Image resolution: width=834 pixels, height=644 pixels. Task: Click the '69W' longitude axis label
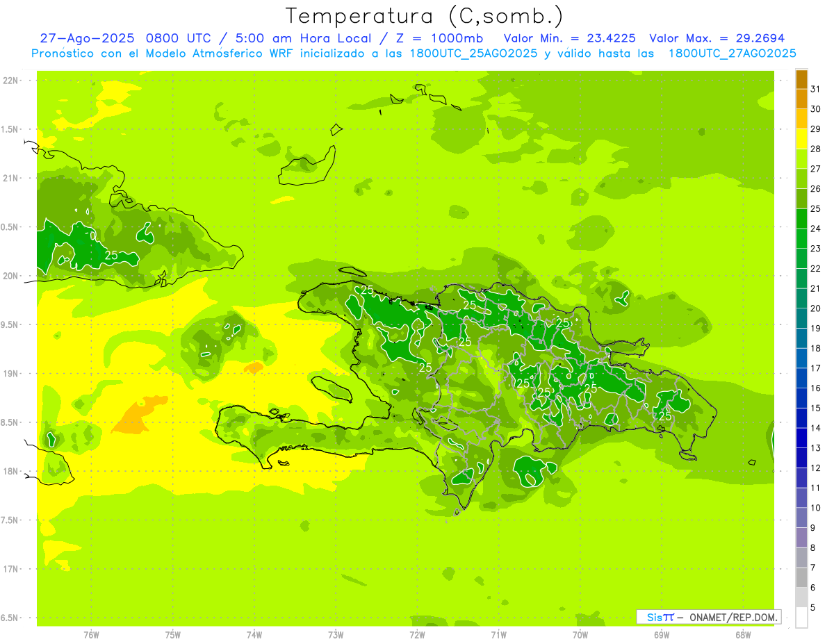(x=662, y=634)
